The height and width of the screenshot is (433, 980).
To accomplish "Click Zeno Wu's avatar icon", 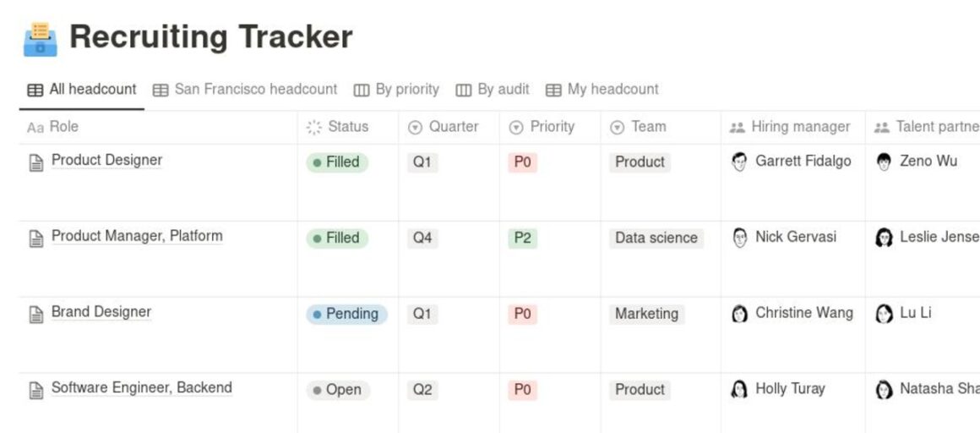I will pyautogui.click(x=884, y=162).
